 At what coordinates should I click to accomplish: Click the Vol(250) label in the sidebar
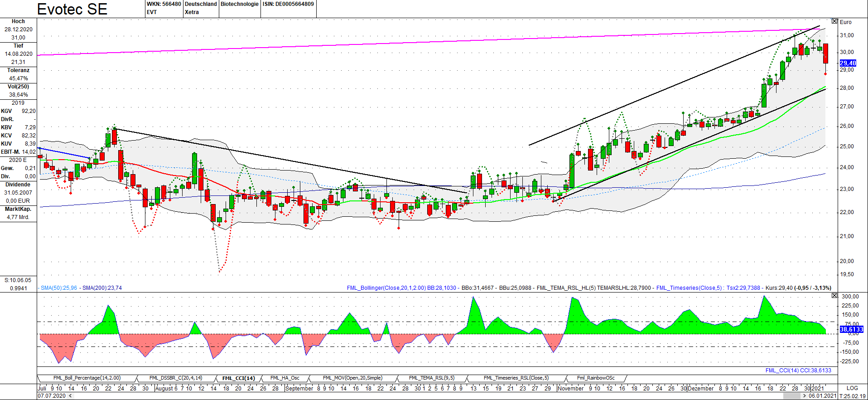coord(18,87)
